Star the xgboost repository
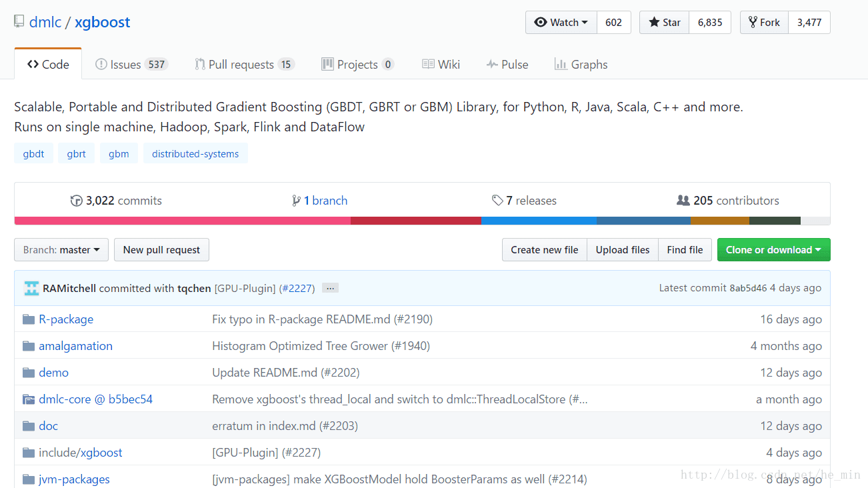The height and width of the screenshot is (488, 868). coord(665,22)
